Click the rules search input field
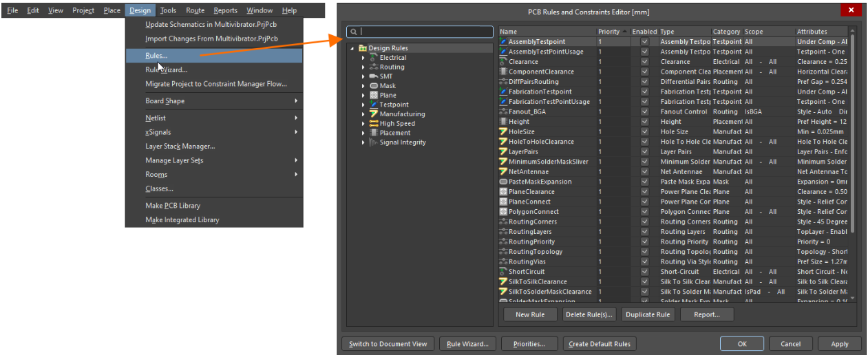Image resolution: width=868 pixels, height=355 pixels. coord(425,32)
